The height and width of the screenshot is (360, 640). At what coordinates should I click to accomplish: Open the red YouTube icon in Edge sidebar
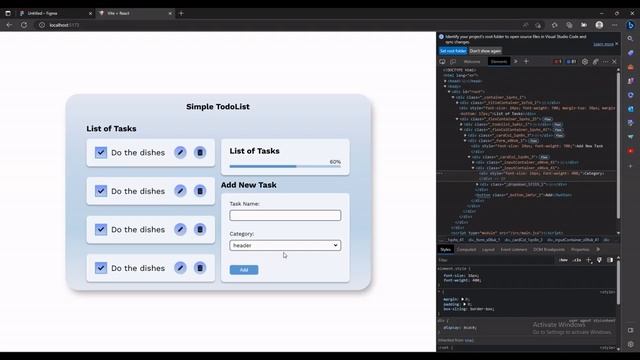click(630, 151)
